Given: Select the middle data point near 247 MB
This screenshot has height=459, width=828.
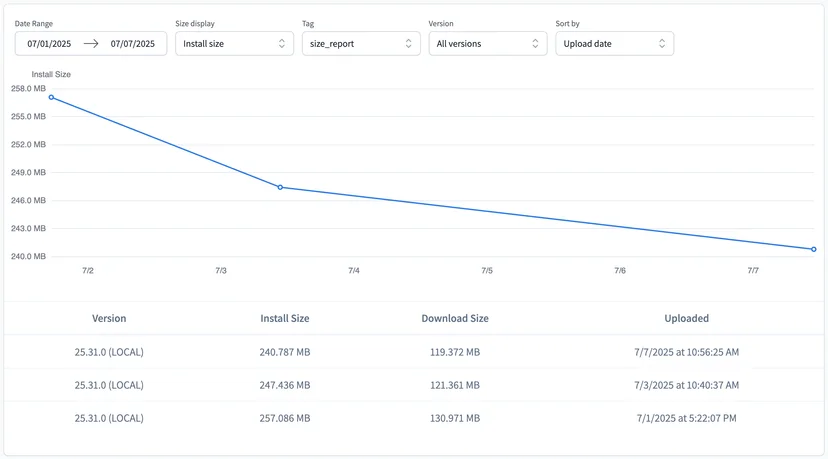Looking at the screenshot, I should coord(280,187).
